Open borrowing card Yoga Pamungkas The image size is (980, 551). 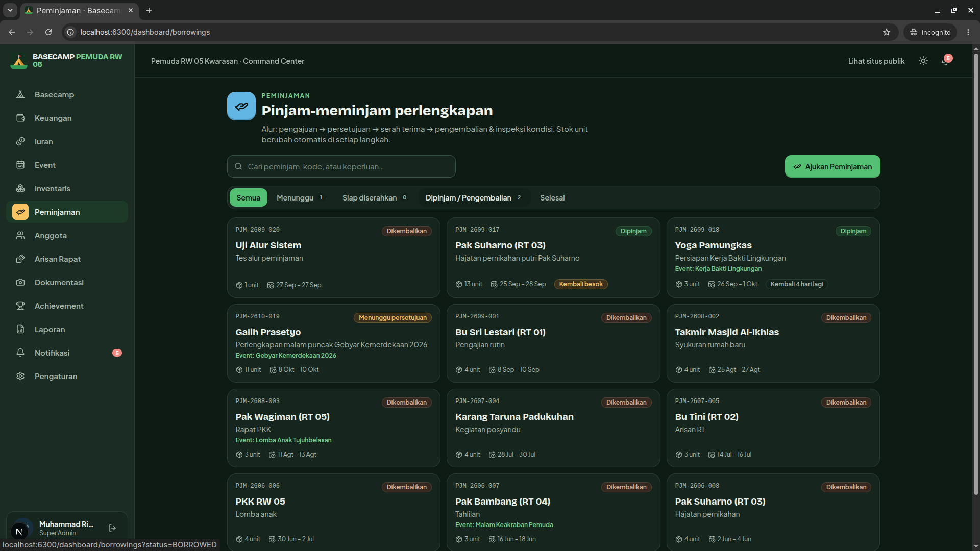pos(773,258)
